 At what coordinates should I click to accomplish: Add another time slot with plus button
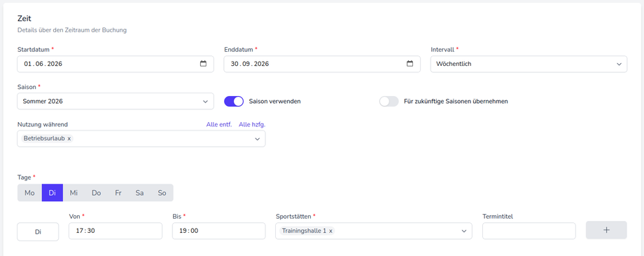pyautogui.click(x=606, y=230)
